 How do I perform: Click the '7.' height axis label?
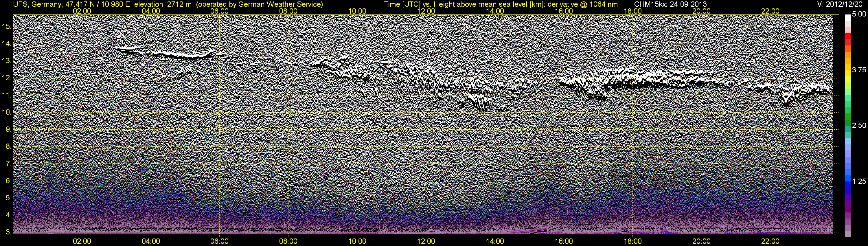coord(8,164)
